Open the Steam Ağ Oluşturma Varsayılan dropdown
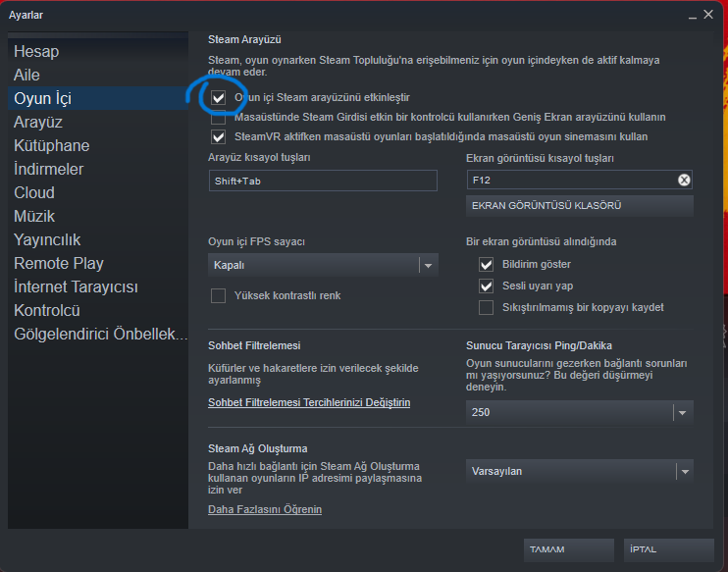Screen dimensions: 728x572 [x=580, y=471]
